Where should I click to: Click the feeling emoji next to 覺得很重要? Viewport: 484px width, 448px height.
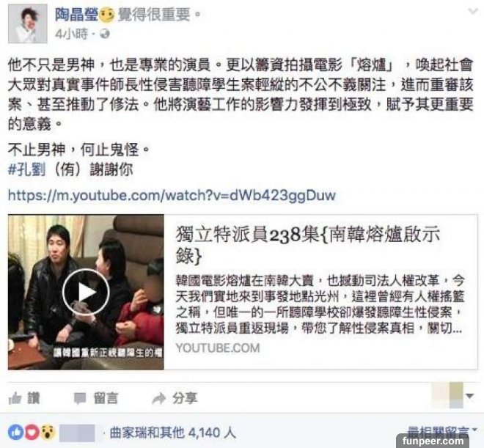[106, 15]
